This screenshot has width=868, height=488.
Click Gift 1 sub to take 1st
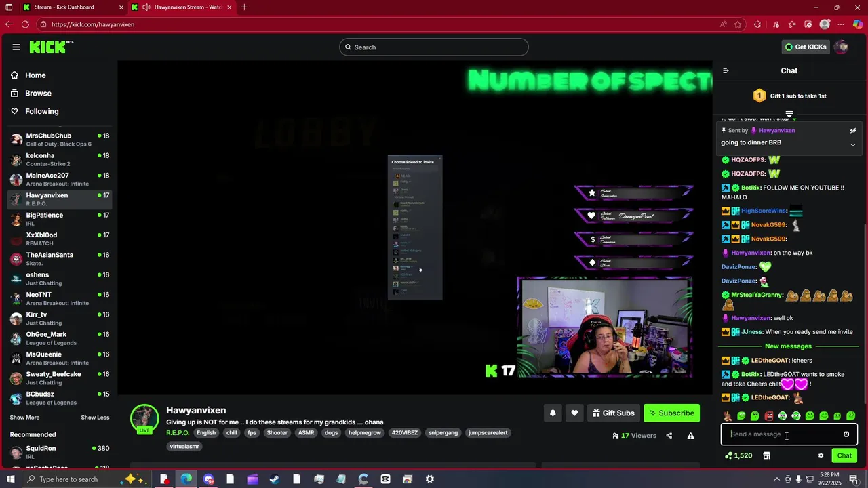coord(789,96)
